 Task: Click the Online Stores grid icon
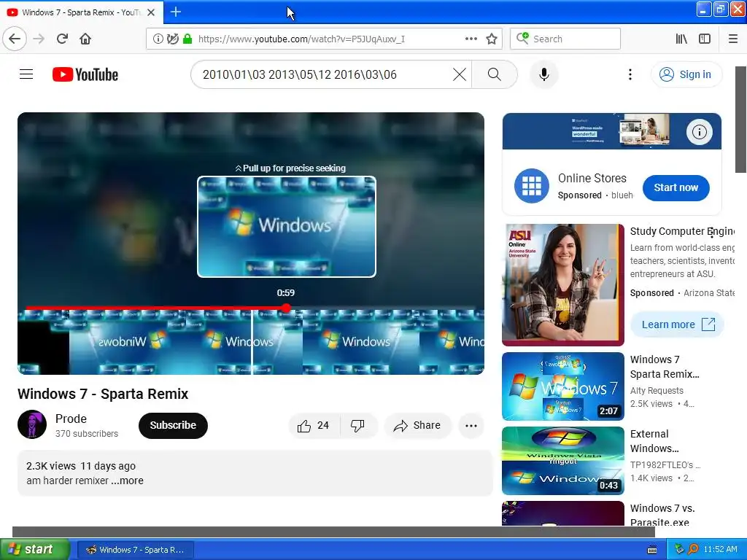click(532, 186)
